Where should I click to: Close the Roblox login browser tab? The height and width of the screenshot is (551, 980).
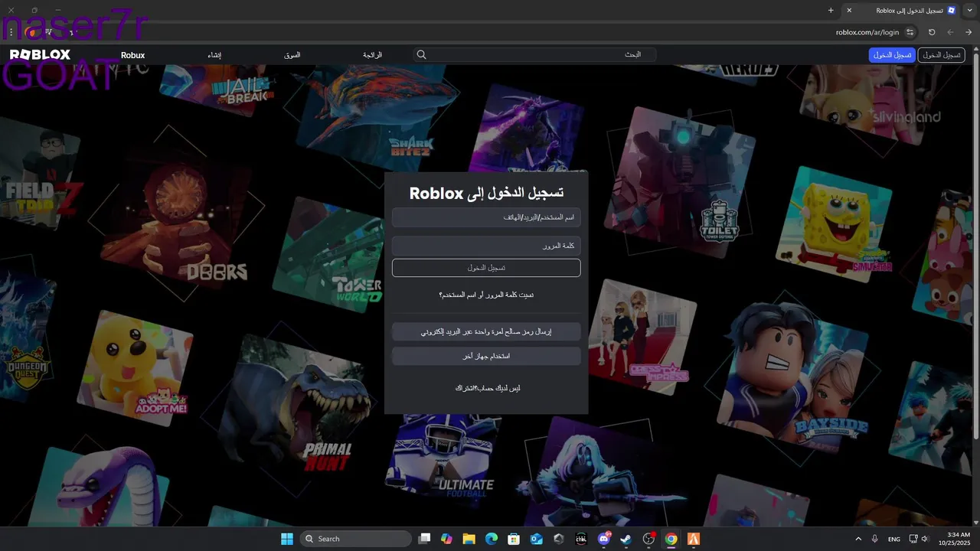point(849,10)
